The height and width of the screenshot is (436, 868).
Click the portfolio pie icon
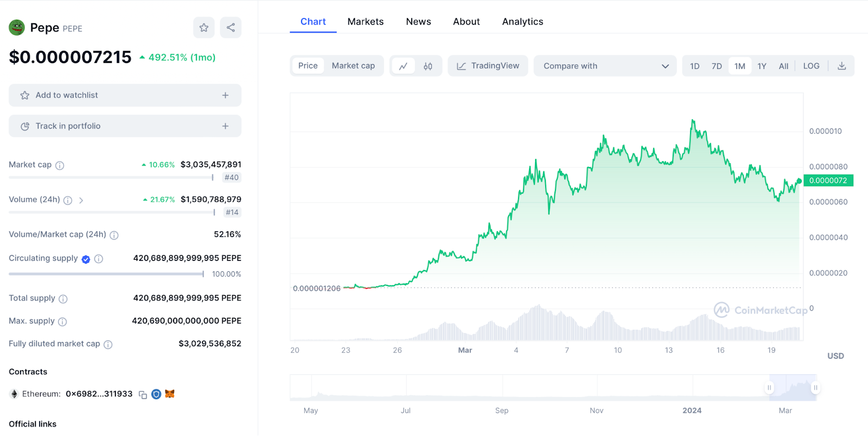tap(25, 126)
